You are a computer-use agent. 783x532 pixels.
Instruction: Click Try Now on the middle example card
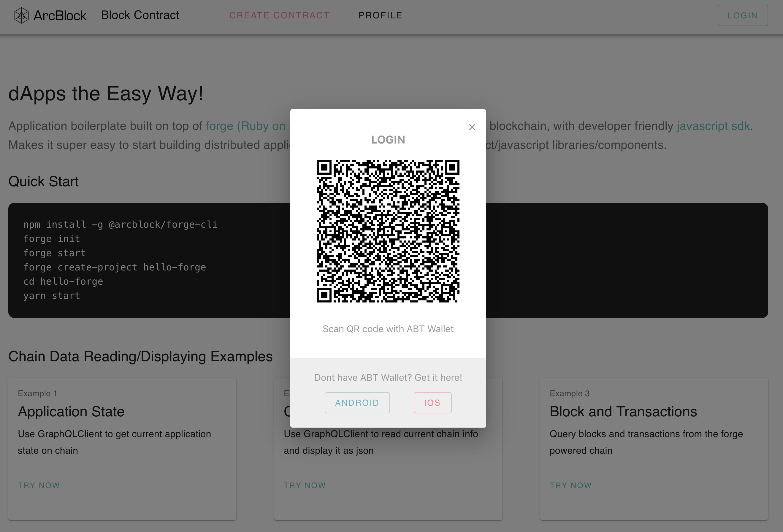pos(305,485)
